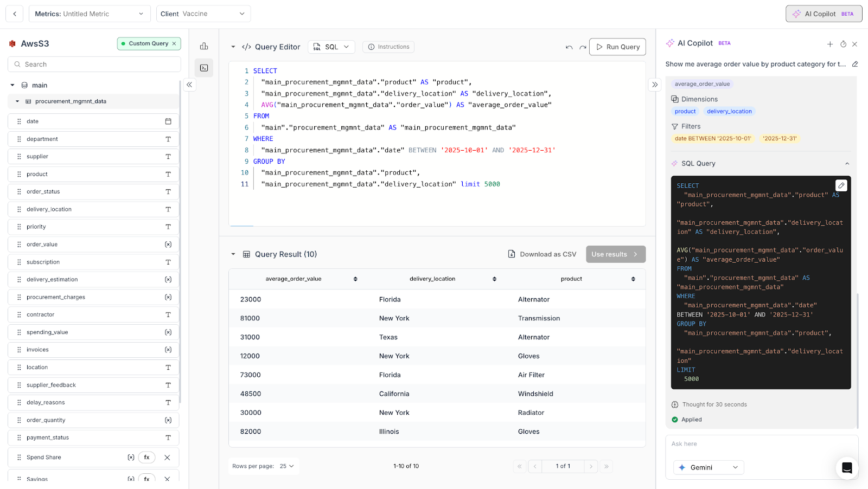Open the Metrics Untitled Metric dropdown
868x489 pixels.
coord(90,14)
